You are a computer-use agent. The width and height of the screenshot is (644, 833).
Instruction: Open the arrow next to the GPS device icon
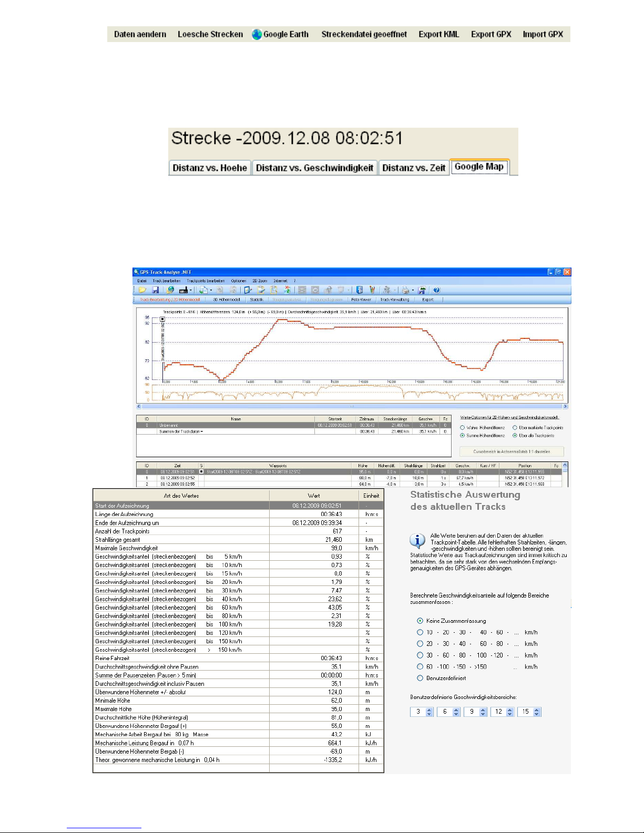point(191,290)
